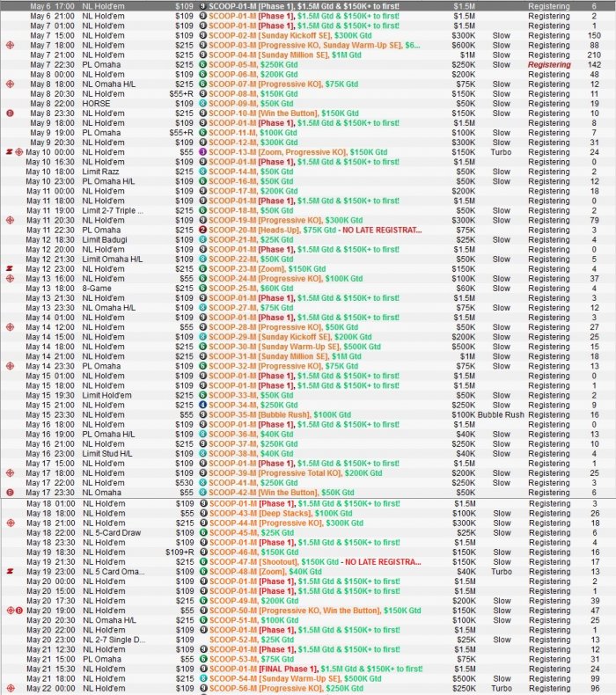
Task: Open the SCOOP-01-M FINAL Phase 1 tournament
Action: click(316, 669)
